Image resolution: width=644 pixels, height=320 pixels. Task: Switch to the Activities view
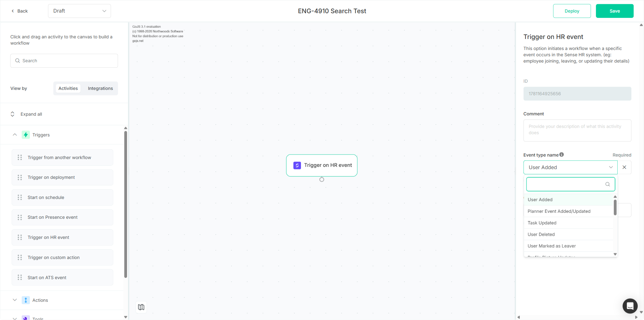point(68,88)
